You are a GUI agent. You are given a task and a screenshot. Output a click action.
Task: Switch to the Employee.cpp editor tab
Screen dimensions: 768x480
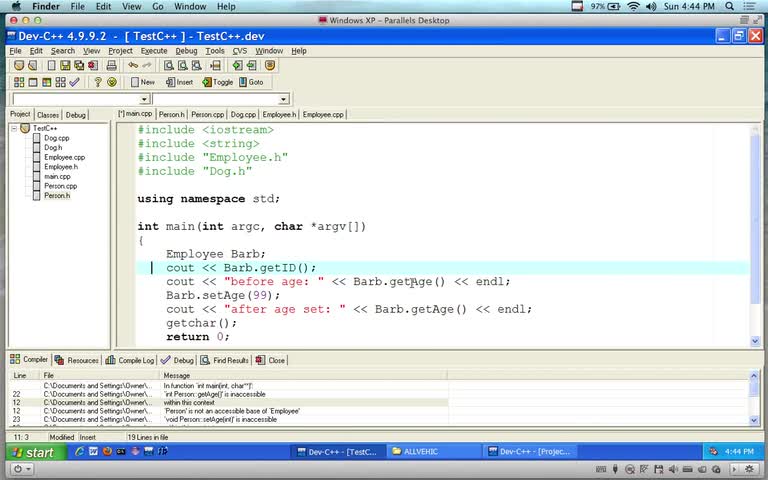point(323,114)
